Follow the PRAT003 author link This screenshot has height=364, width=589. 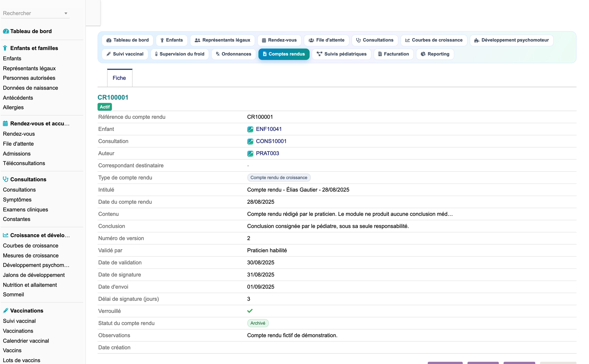[x=268, y=153]
